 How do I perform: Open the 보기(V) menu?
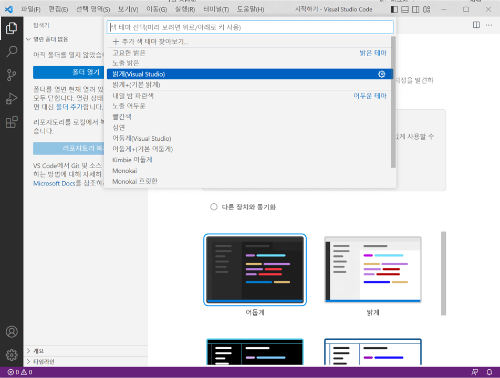[128, 9]
